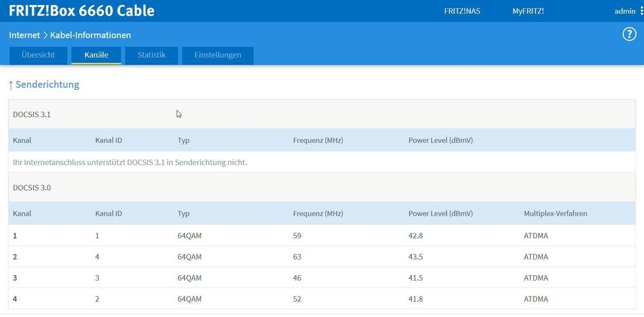Select the frequency value 63
644x317 pixels.
point(297,257)
